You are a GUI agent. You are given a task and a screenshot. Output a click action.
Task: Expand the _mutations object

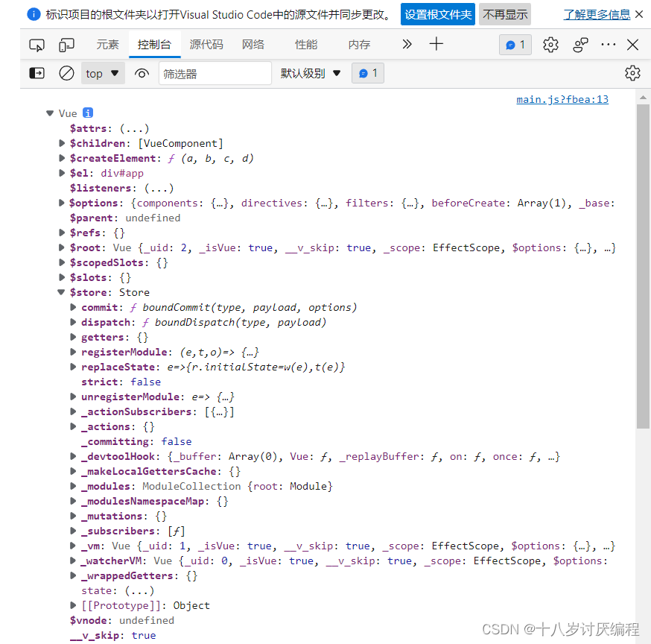click(x=73, y=516)
